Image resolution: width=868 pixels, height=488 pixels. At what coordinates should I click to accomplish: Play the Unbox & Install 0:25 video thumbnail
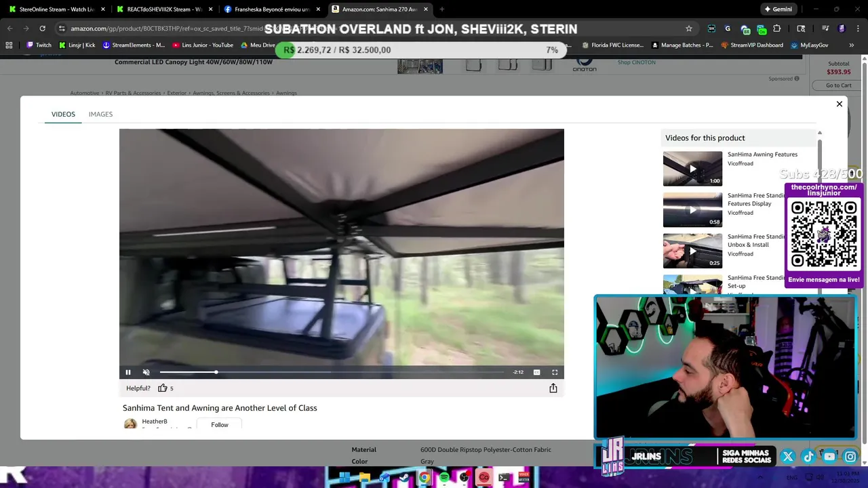[x=692, y=251]
